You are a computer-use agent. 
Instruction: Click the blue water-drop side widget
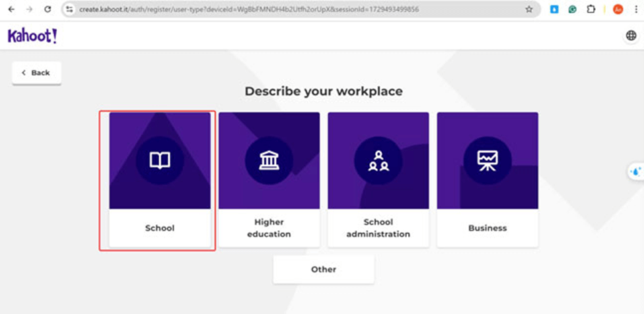click(x=636, y=172)
